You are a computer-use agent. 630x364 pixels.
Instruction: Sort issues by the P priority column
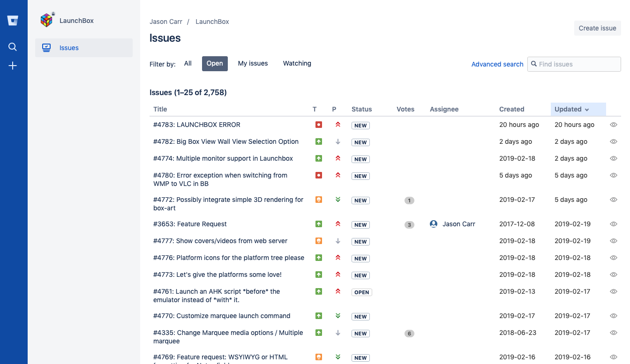point(334,109)
